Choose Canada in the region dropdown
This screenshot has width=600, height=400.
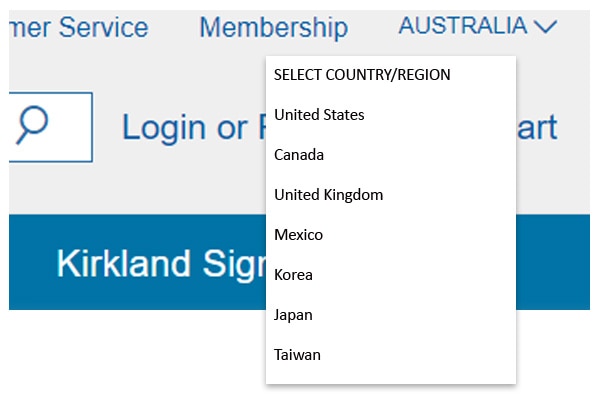tap(299, 155)
